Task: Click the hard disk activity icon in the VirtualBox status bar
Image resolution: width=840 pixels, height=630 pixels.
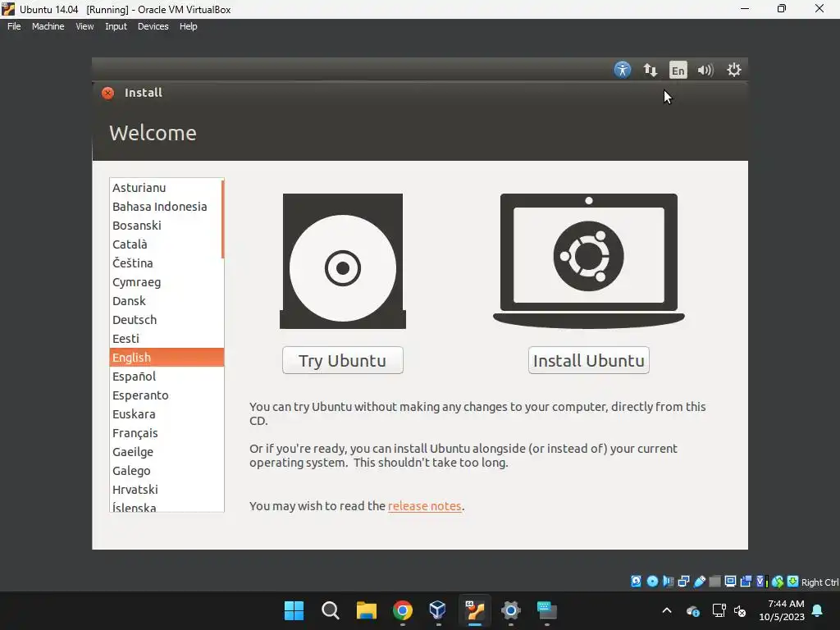Action: pos(636,582)
